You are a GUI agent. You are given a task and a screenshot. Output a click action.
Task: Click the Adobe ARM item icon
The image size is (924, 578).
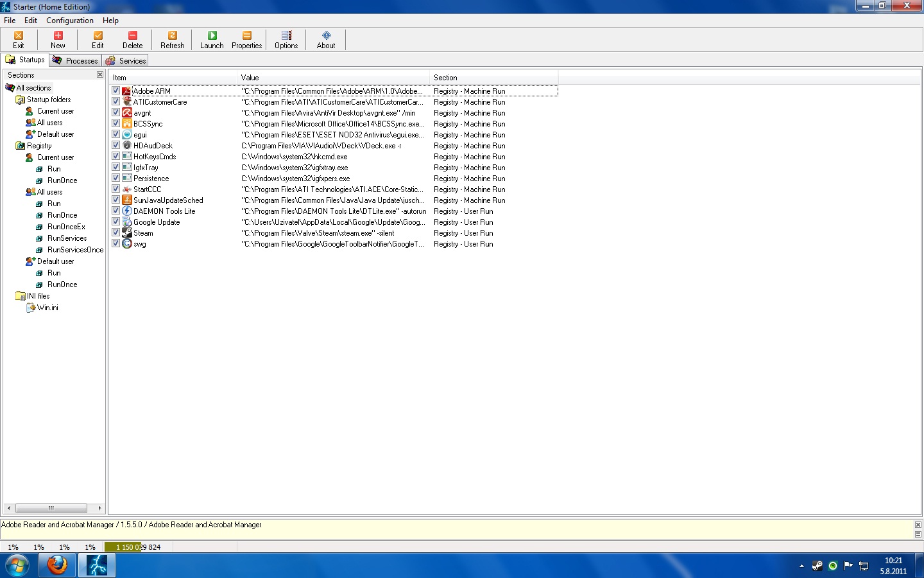127,91
